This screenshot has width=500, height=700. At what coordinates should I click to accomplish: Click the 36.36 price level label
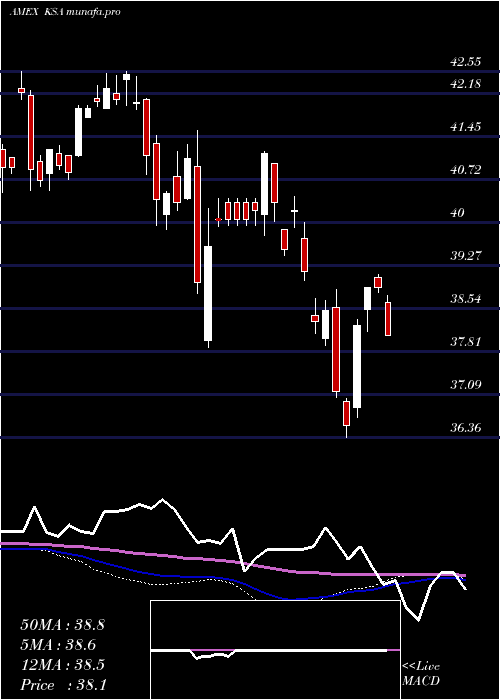pos(466,428)
